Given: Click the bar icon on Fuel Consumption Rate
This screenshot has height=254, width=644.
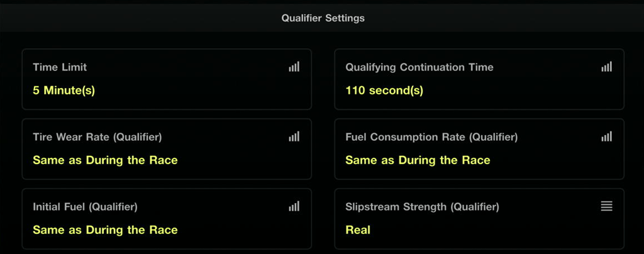Looking at the screenshot, I should [606, 136].
